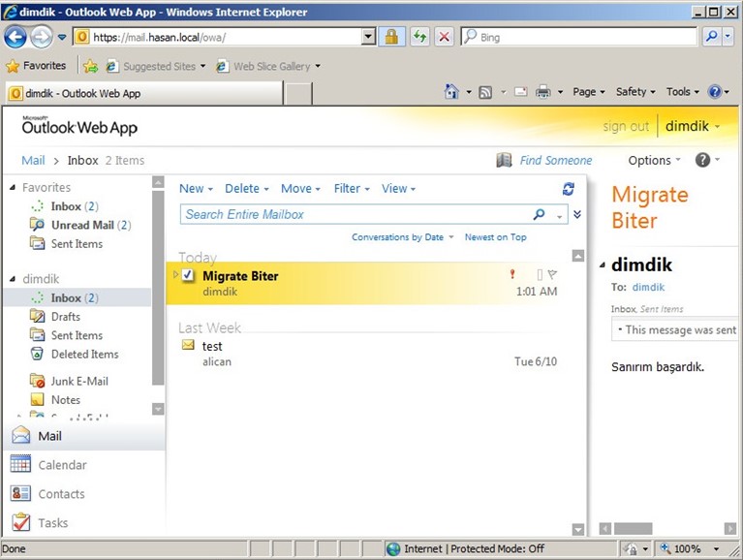Open Contacts module icon
This screenshot has width=743, height=560.
[20, 494]
